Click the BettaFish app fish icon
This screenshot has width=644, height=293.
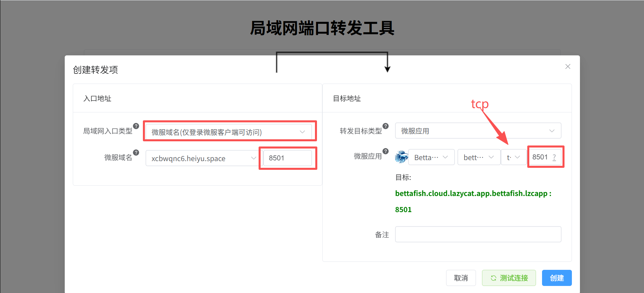tap(401, 157)
